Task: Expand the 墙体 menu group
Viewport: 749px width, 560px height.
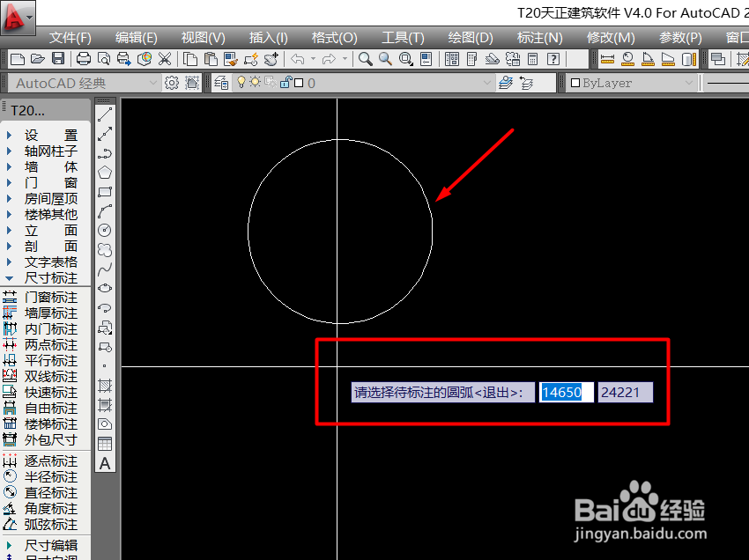Action: tap(9, 166)
